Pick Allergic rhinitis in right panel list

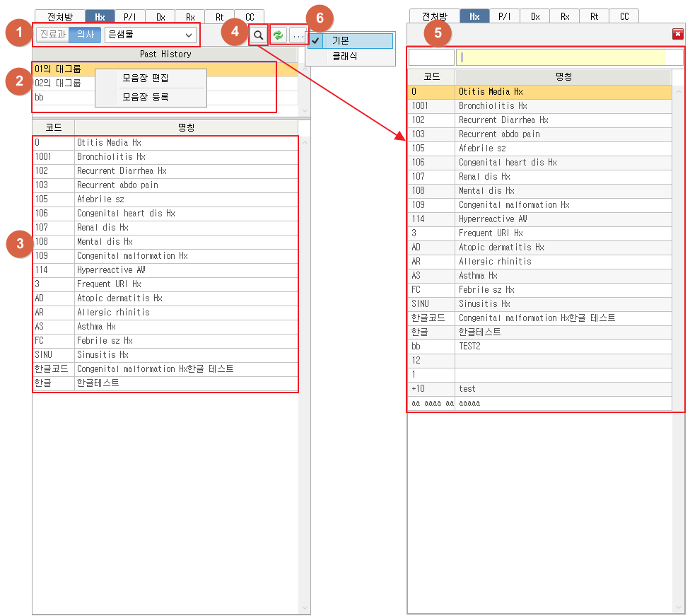coord(495,262)
